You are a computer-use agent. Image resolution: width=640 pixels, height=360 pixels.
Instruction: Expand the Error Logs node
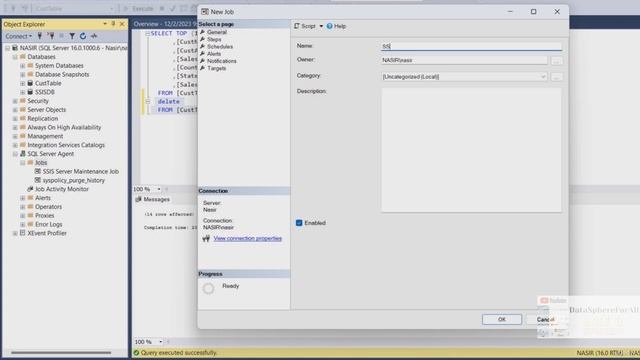23,225
